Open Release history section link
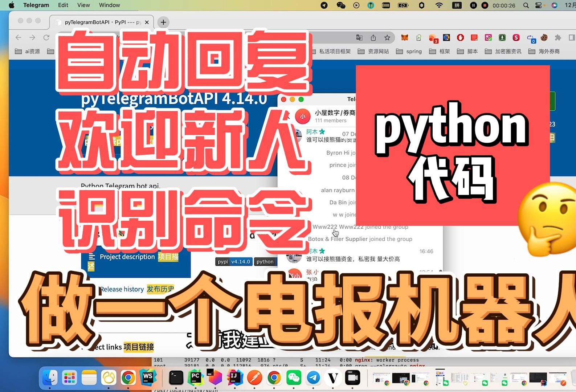The height and width of the screenshot is (392, 576). pyautogui.click(x=137, y=289)
